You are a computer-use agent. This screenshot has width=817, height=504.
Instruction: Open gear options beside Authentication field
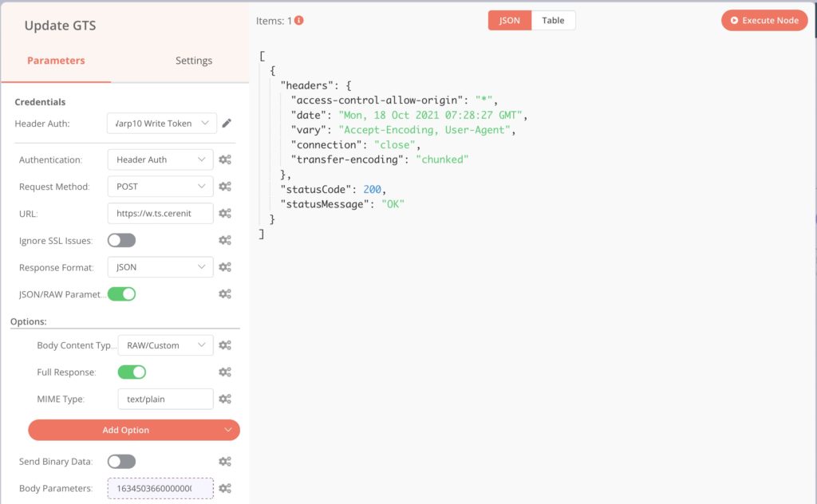(x=226, y=159)
